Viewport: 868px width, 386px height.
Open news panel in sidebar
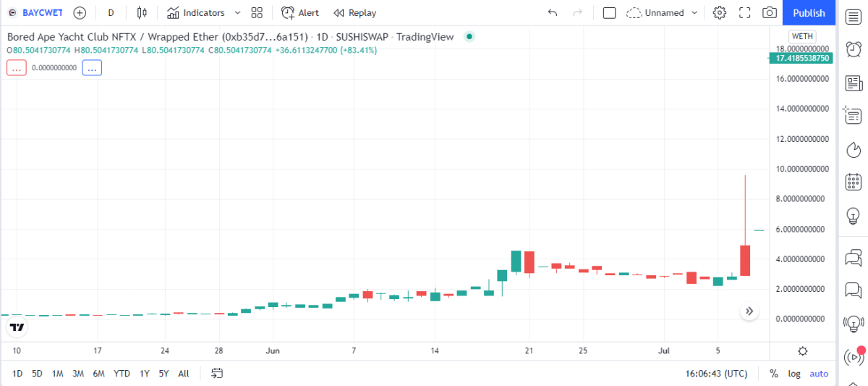[x=853, y=83]
